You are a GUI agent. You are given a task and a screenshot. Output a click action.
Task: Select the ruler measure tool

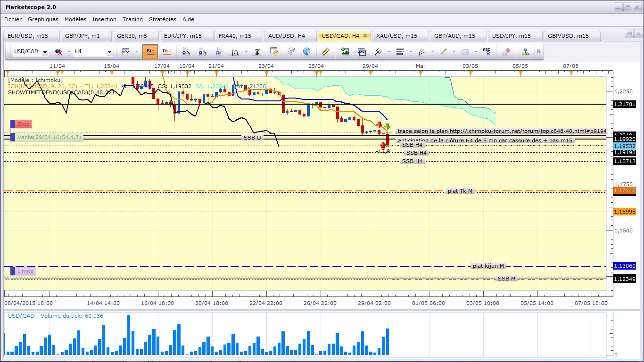point(326,51)
